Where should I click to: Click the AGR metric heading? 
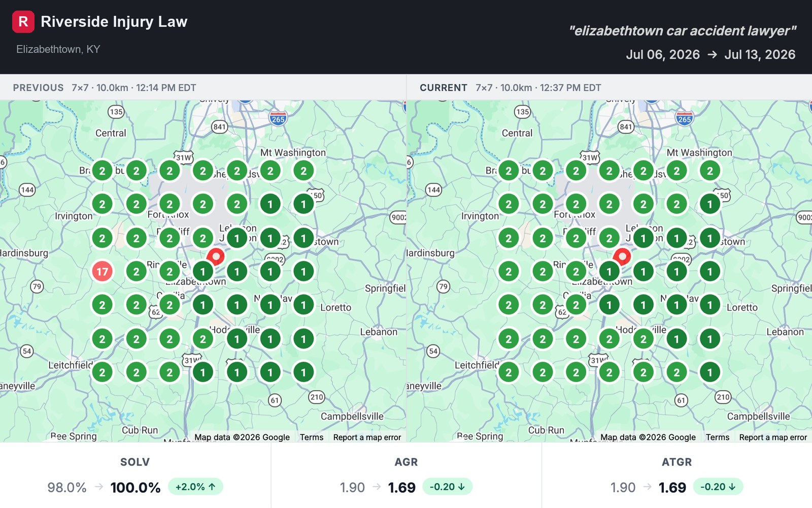pos(406,462)
